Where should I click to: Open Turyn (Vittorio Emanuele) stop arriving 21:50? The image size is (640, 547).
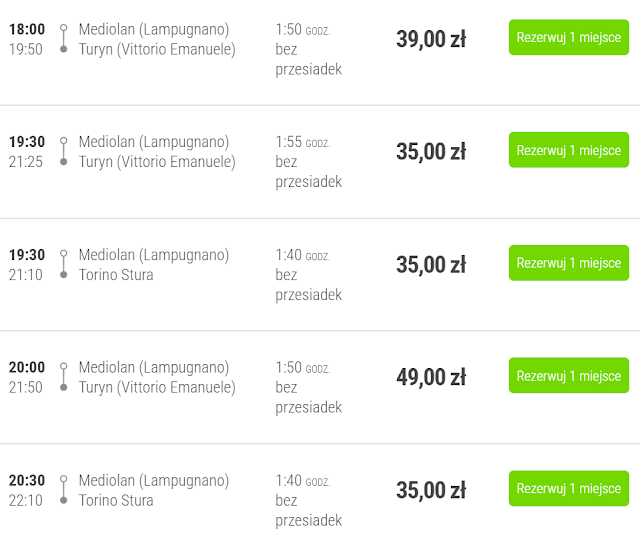(157, 387)
